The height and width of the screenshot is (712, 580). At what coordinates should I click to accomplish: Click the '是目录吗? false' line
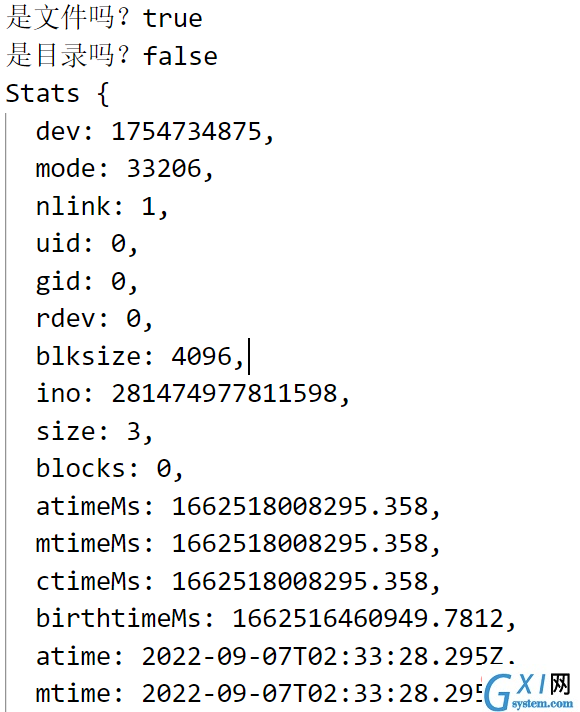pos(112,56)
